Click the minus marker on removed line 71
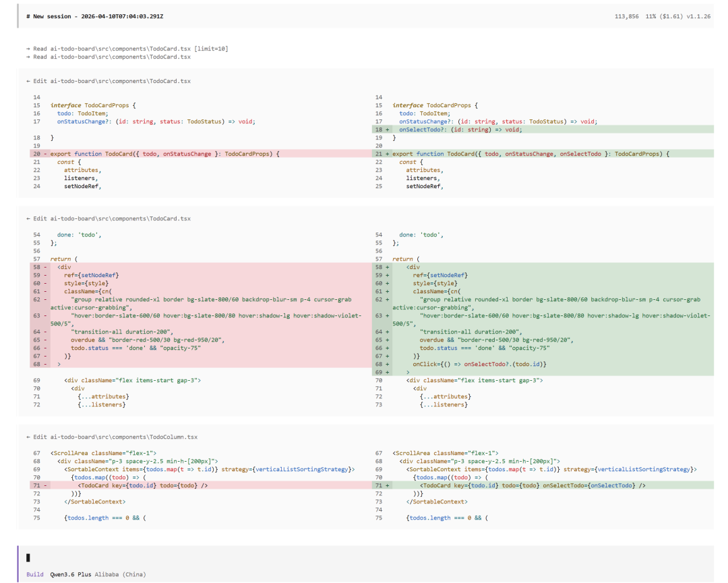728x583 pixels. pos(45,485)
